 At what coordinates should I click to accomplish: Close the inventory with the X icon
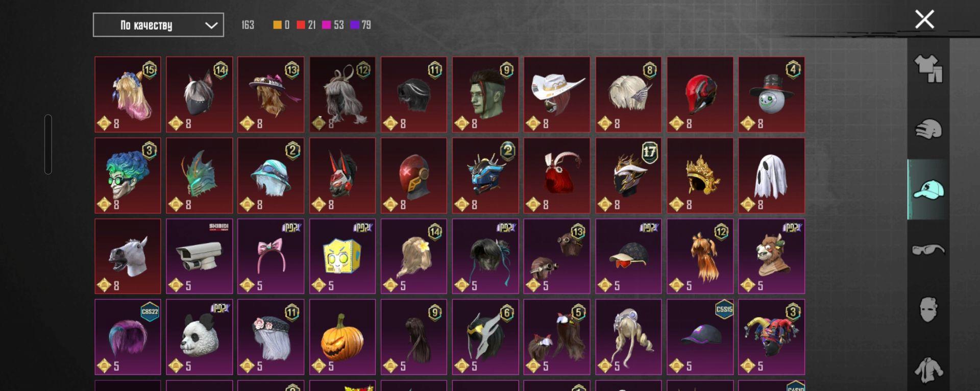tap(924, 19)
